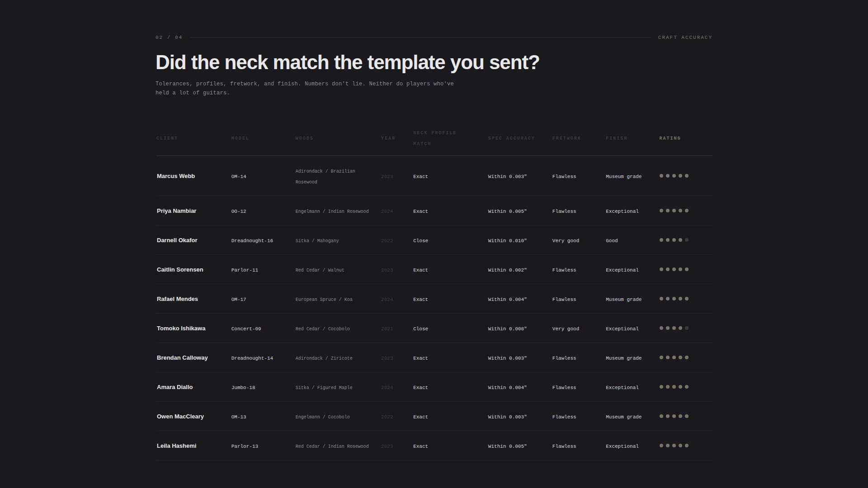The image size is (868, 488).
Task: Click the European Spruce / Koa cell
Action: pyautogui.click(x=324, y=300)
